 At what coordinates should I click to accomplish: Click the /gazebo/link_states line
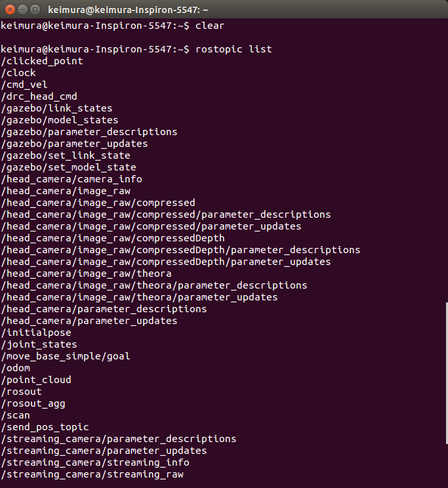click(56, 108)
